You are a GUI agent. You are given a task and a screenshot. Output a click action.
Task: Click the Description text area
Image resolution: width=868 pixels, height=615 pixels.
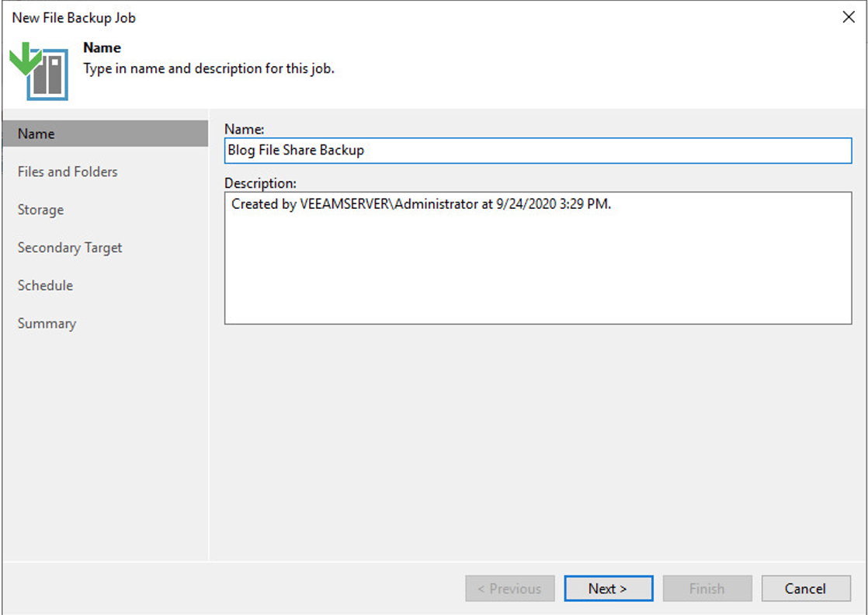[x=537, y=256]
